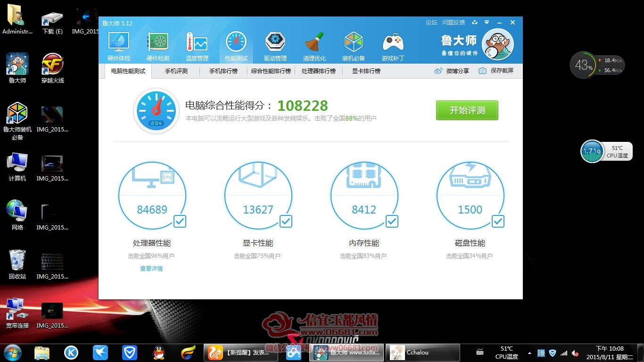This screenshot has width=644, height=362.
Task: Open the title bar dropdown menu arrow
Action: point(487,22)
